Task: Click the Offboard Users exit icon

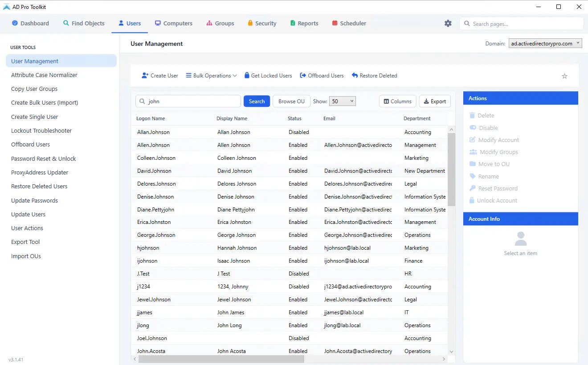Action: (x=303, y=76)
